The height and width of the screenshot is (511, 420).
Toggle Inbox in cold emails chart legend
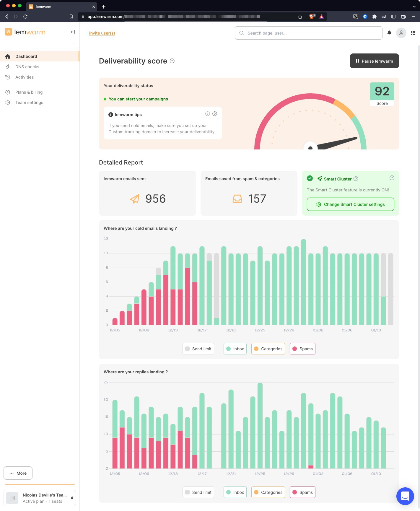point(235,349)
